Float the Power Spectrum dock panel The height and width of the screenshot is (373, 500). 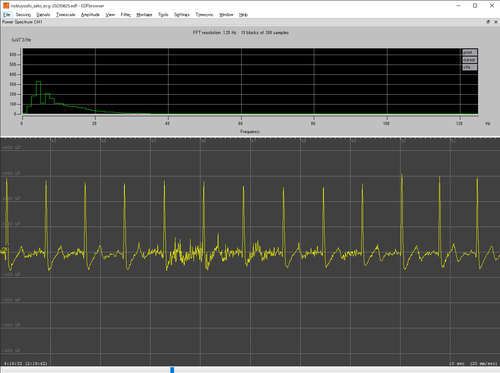coord(488,22)
